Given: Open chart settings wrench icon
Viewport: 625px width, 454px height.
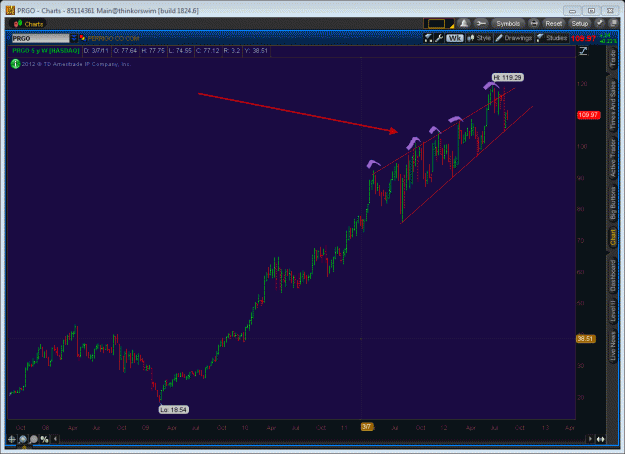Looking at the screenshot, I should 439,38.
